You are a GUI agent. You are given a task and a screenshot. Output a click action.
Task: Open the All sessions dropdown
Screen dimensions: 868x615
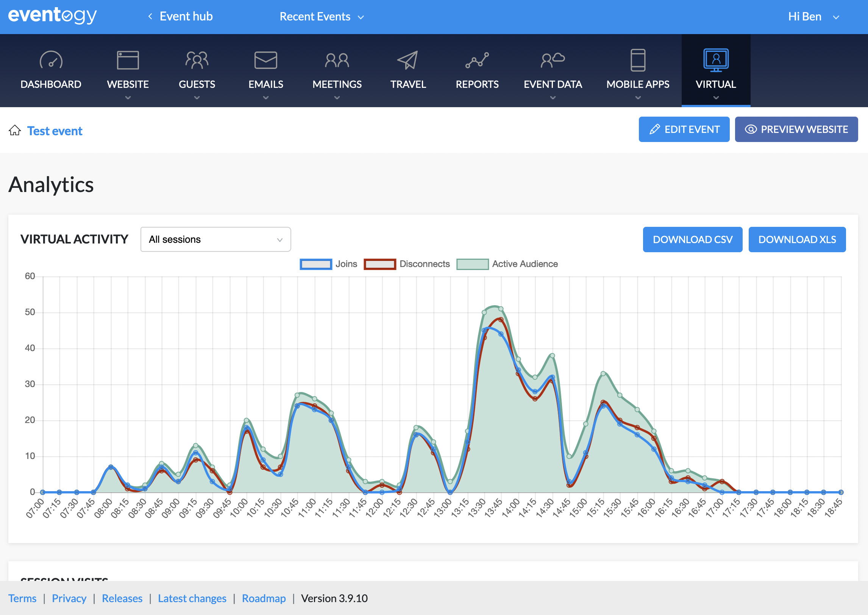pos(215,239)
